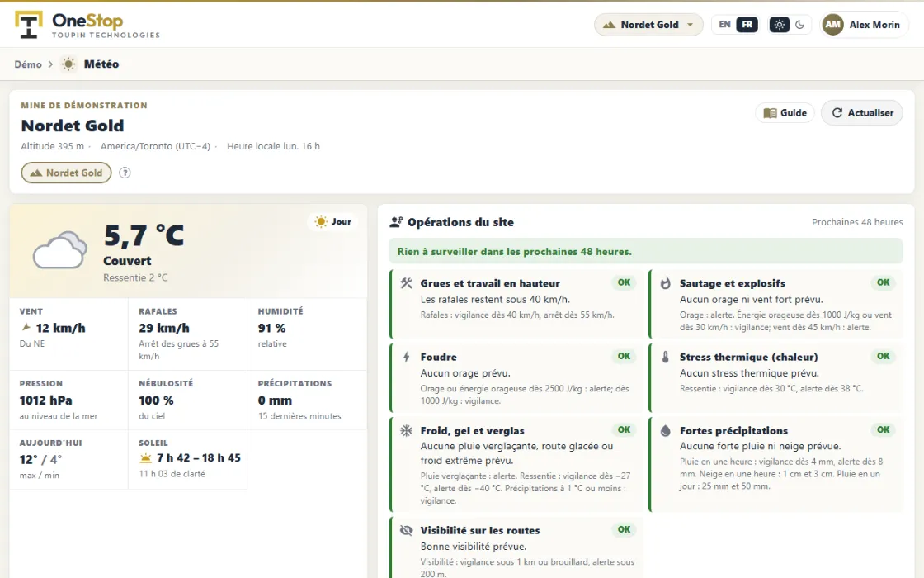Go to Démo breadcrumb
924x578 pixels.
coord(28,64)
